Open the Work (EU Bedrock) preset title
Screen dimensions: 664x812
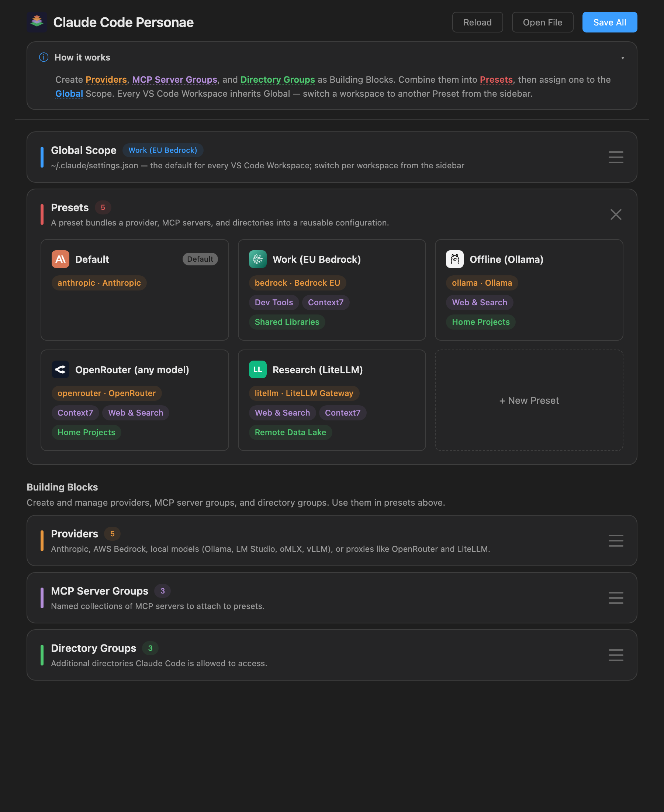(316, 259)
